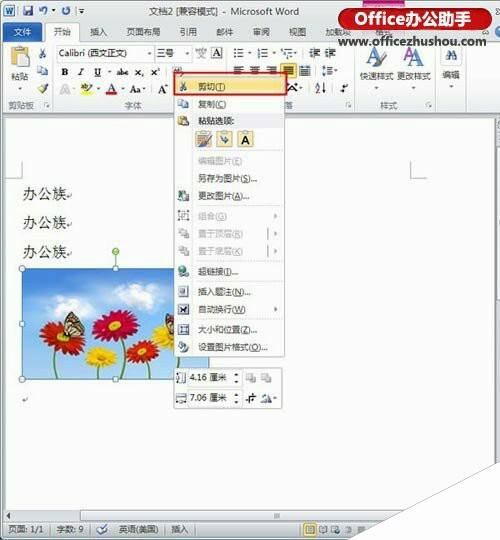500x540 pixels.
Task: Click the Character Border (boxed A) icon
Action: 217,53
